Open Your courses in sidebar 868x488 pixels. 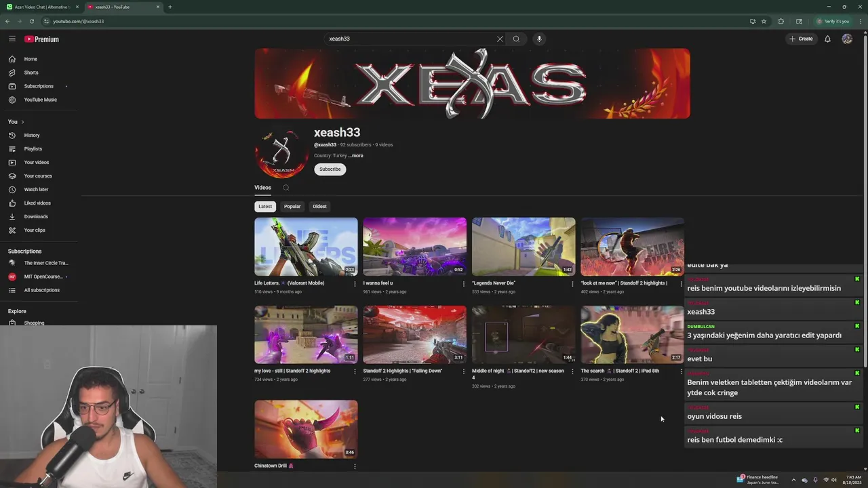(39, 176)
